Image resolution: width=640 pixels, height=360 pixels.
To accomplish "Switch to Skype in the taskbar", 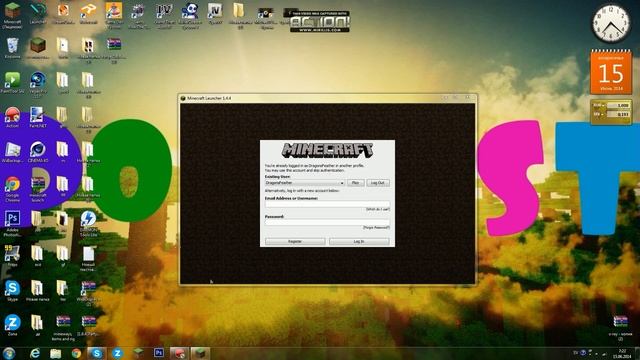I will pyautogui.click(x=97, y=353).
